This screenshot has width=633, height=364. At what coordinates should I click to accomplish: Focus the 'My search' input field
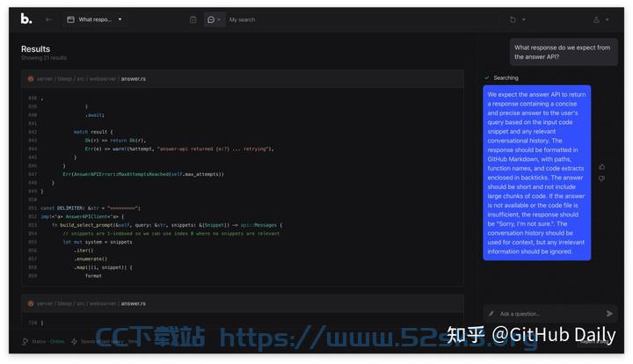361,19
